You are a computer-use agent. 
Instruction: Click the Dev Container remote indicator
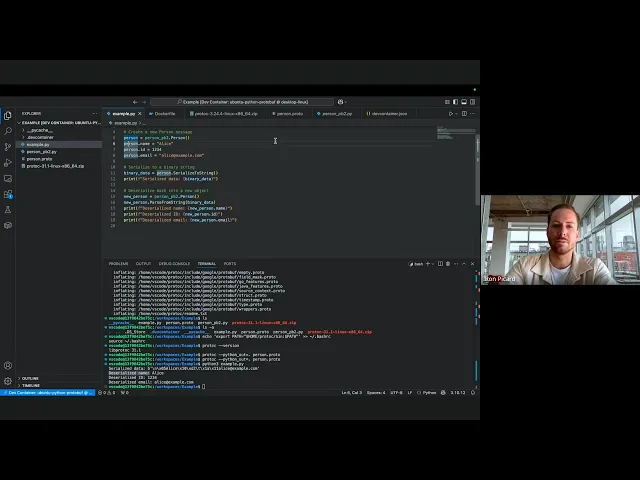click(x=48, y=393)
